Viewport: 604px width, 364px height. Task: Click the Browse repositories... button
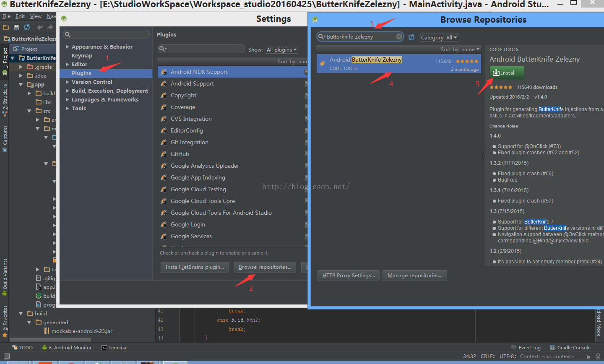pos(265,267)
